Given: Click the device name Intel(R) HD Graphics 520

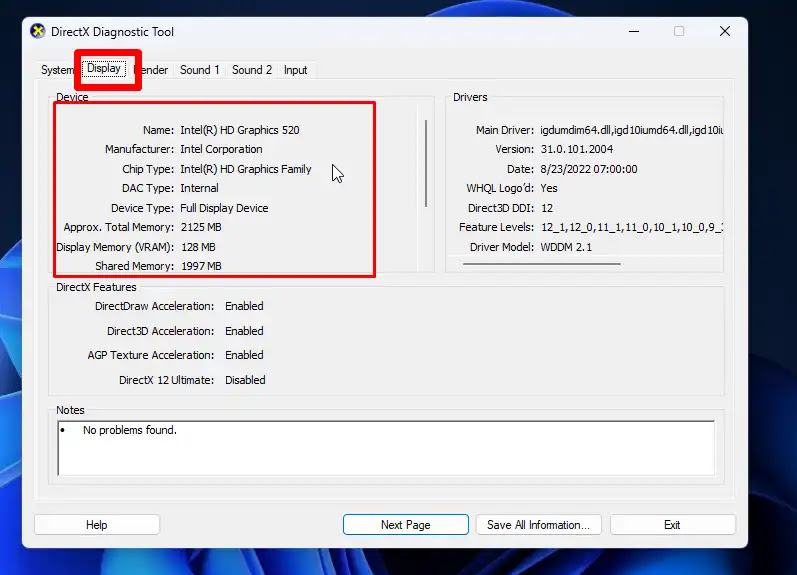Looking at the screenshot, I should tap(240, 130).
